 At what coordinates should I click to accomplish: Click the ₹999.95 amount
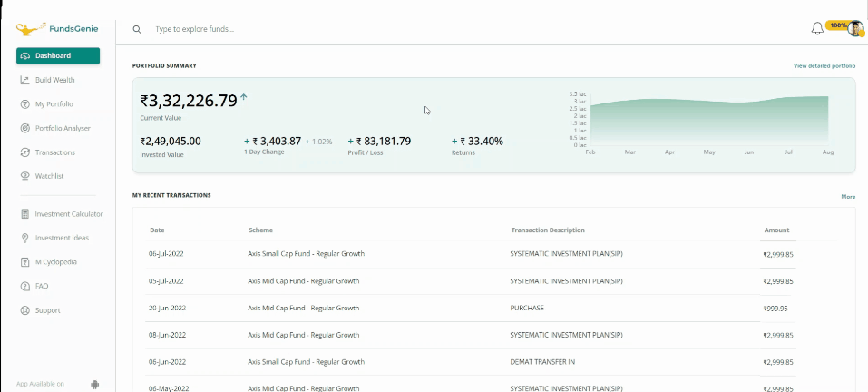tap(775, 309)
